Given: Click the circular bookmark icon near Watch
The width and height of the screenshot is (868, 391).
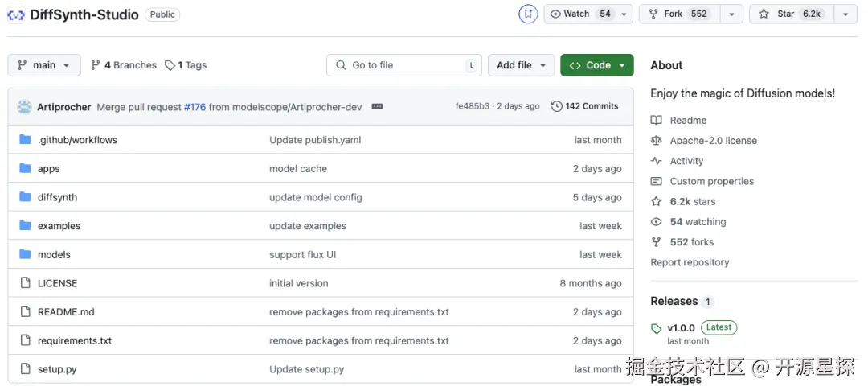Looking at the screenshot, I should [x=528, y=14].
